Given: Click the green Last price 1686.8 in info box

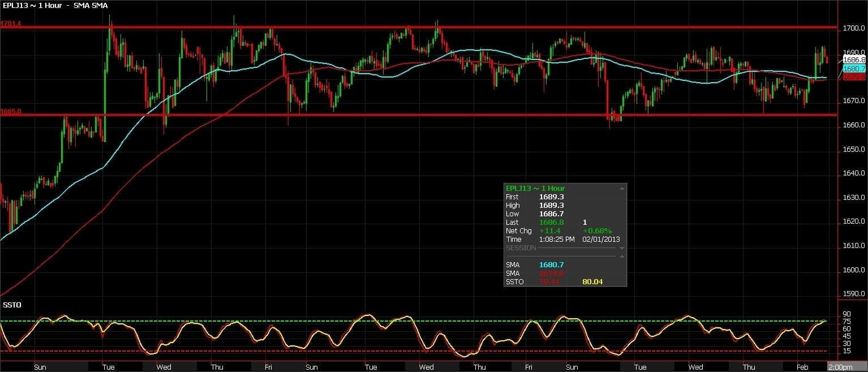Looking at the screenshot, I should pyautogui.click(x=551, y=223).
